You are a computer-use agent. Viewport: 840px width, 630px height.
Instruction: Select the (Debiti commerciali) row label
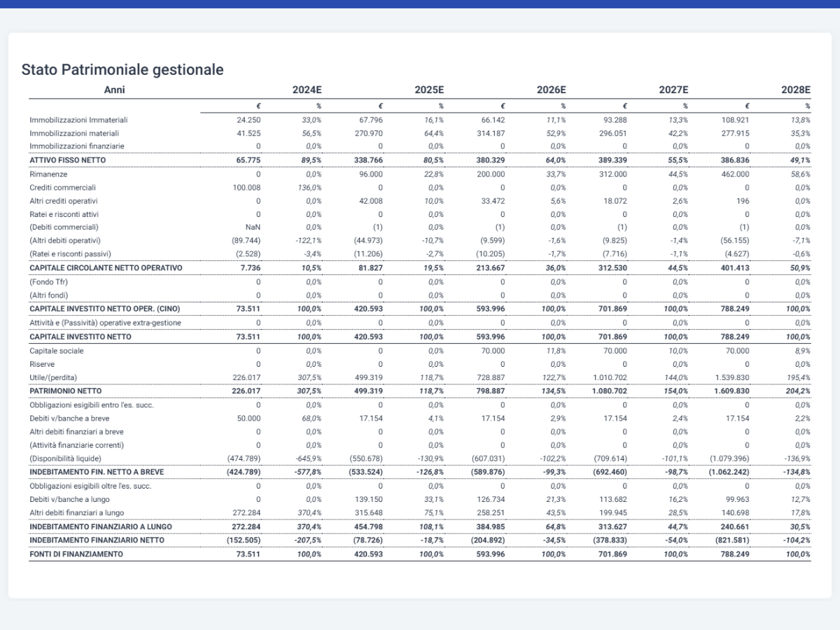(64, 227)
